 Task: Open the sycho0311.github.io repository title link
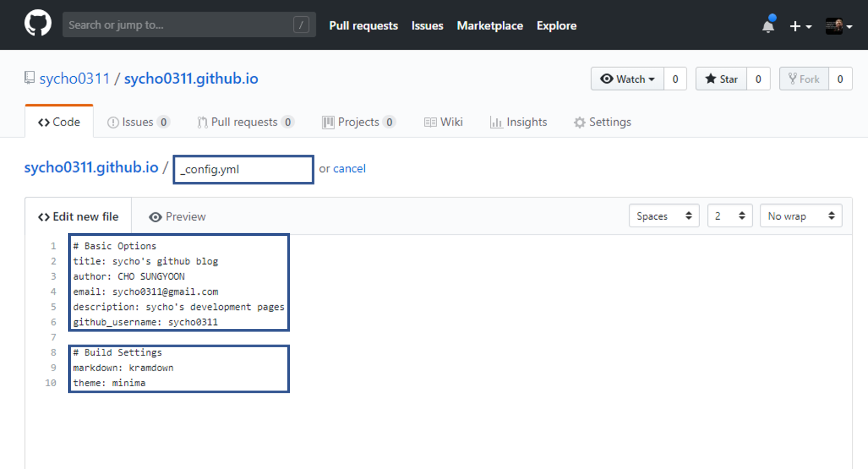[x=191, y=78]
